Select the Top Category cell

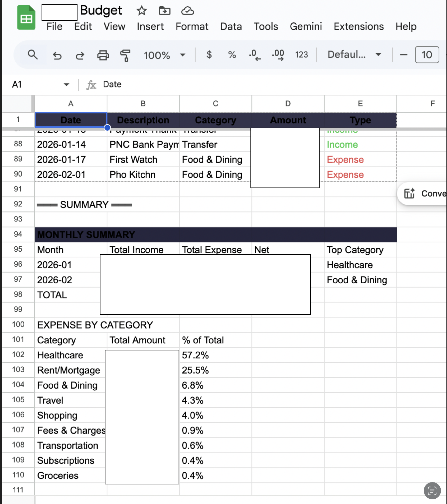[360, 250]
